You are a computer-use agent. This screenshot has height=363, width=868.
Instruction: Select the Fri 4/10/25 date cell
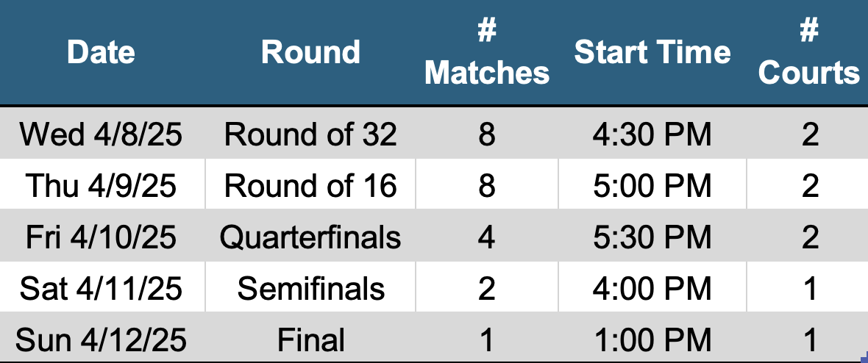[x=102, y=237]
